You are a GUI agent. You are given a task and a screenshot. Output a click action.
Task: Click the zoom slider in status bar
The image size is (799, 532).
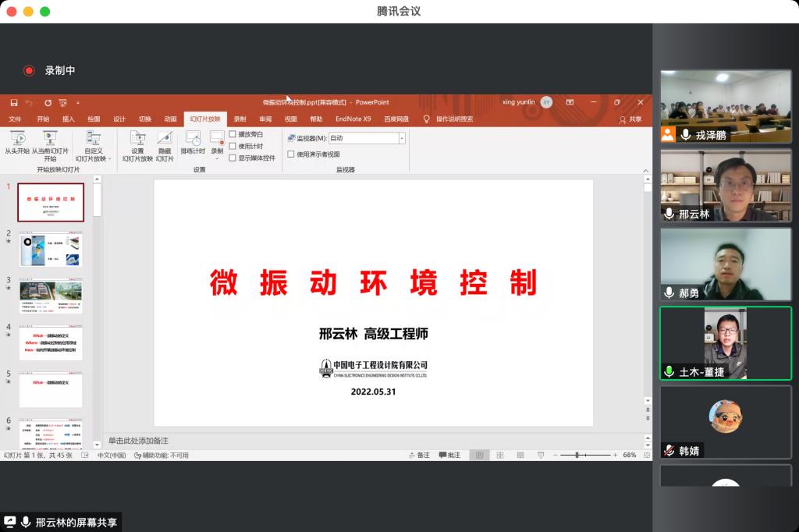pos(577,455)
